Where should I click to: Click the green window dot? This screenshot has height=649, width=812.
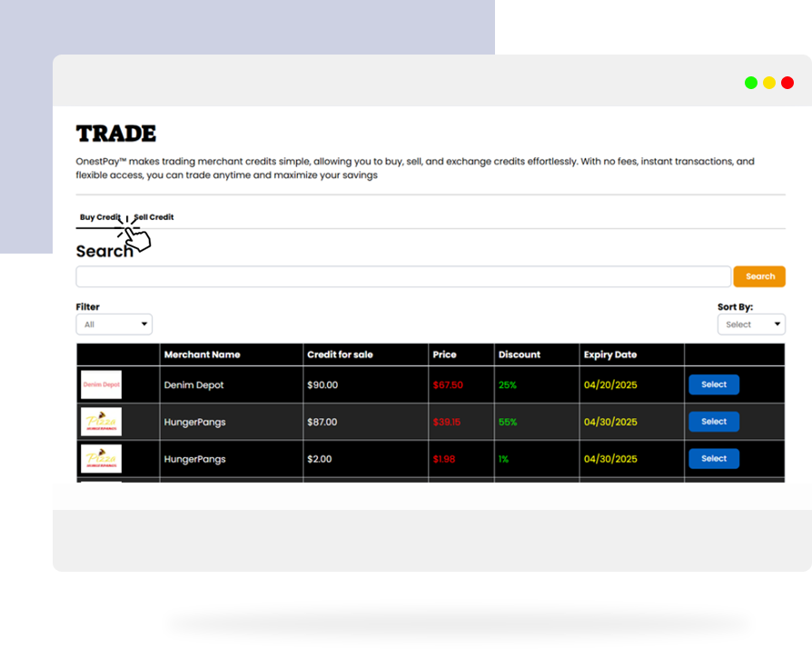(751, 83)
